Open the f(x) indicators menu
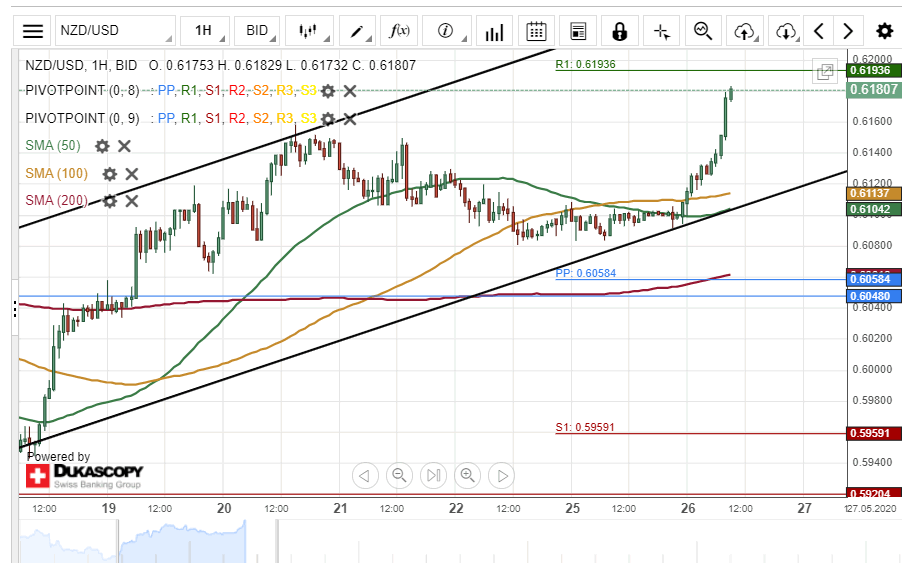This screenshot has height=568, width=908. (400, 31)
